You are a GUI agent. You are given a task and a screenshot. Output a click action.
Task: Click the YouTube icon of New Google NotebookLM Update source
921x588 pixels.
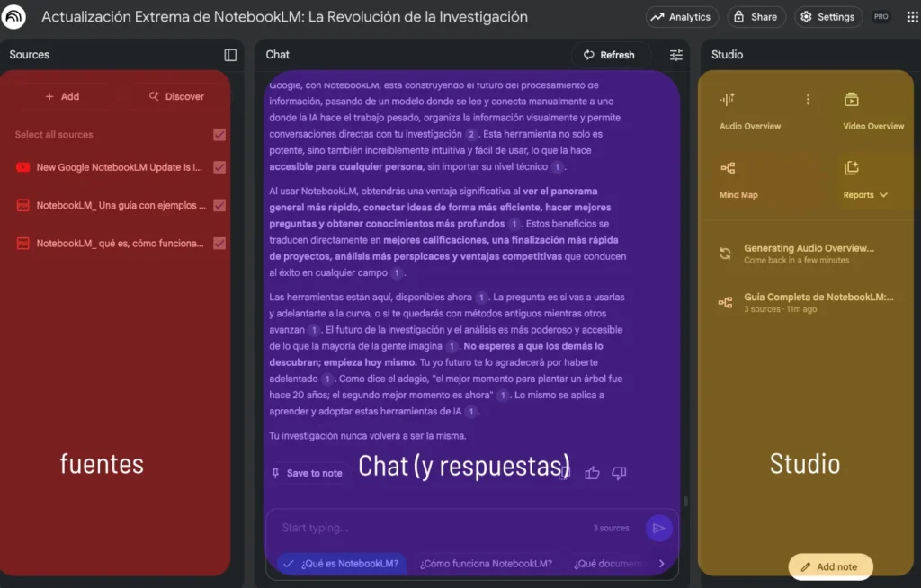point(22,167)
